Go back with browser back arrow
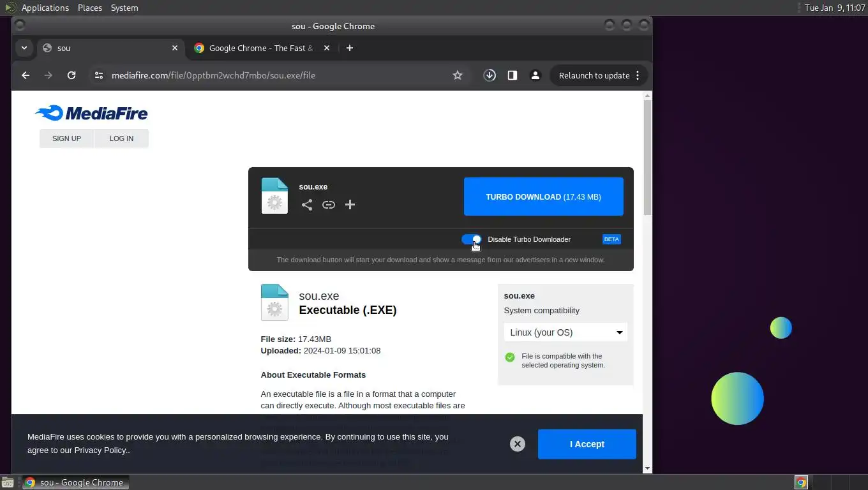This screenshot has height=490, width=868. click(x=26, y=75)
